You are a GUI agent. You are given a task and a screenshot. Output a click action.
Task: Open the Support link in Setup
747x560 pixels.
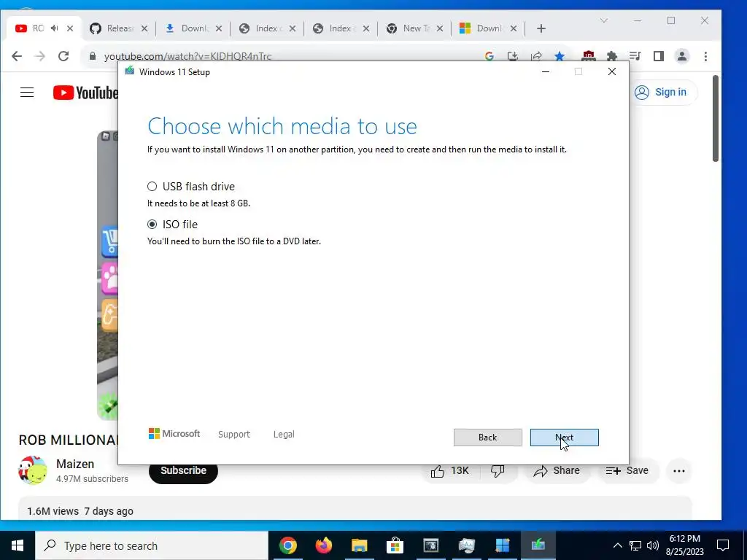pos(234,435)
